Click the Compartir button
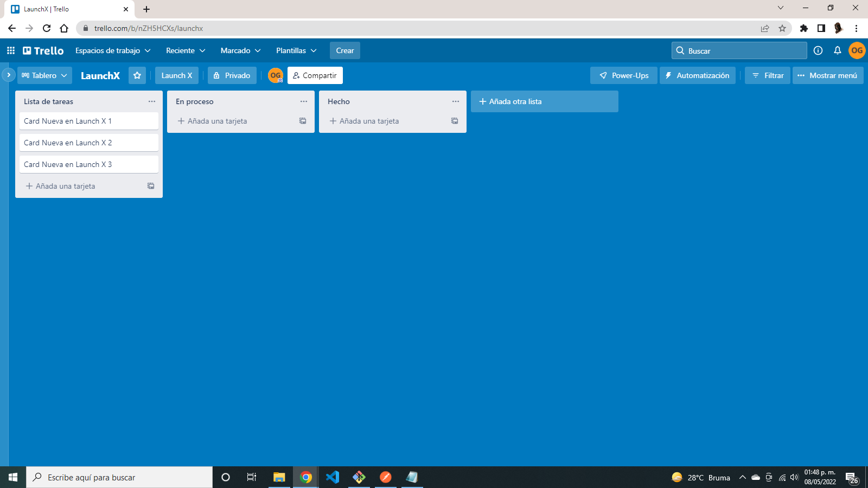Viewport: 868px width, 488px height. coord(315,75)
